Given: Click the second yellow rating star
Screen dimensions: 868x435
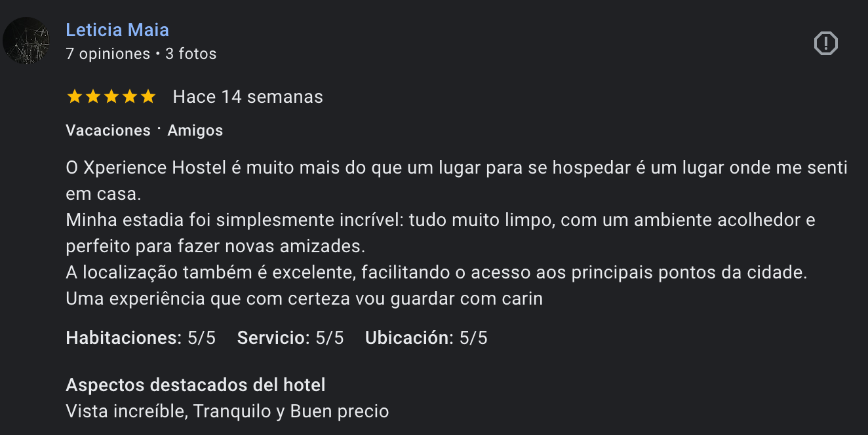Looking at the screenshot, I should tap(93, 97).
